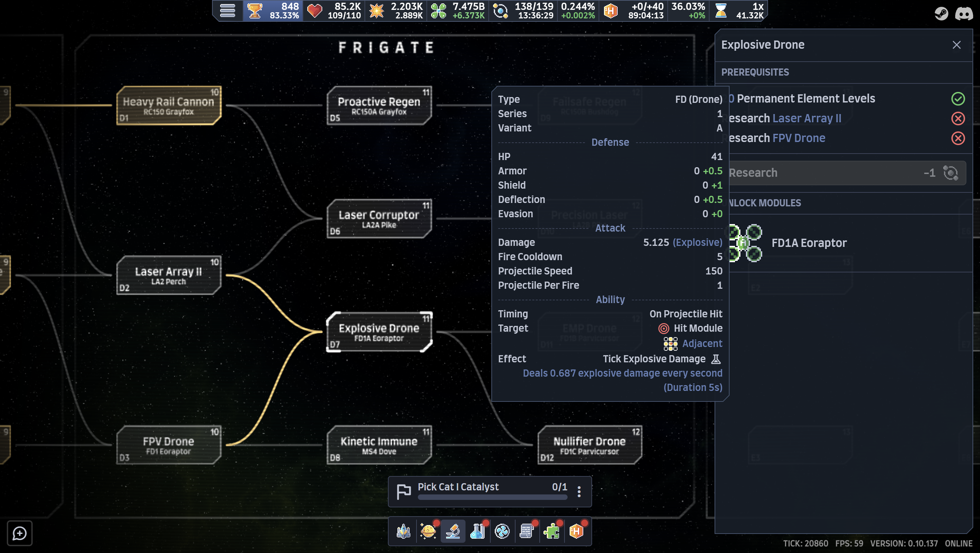This screenshot has width=980, height=553.
Task: Click the flask chemistry icon
Action: pyautogui.click(x=477, y=531)
